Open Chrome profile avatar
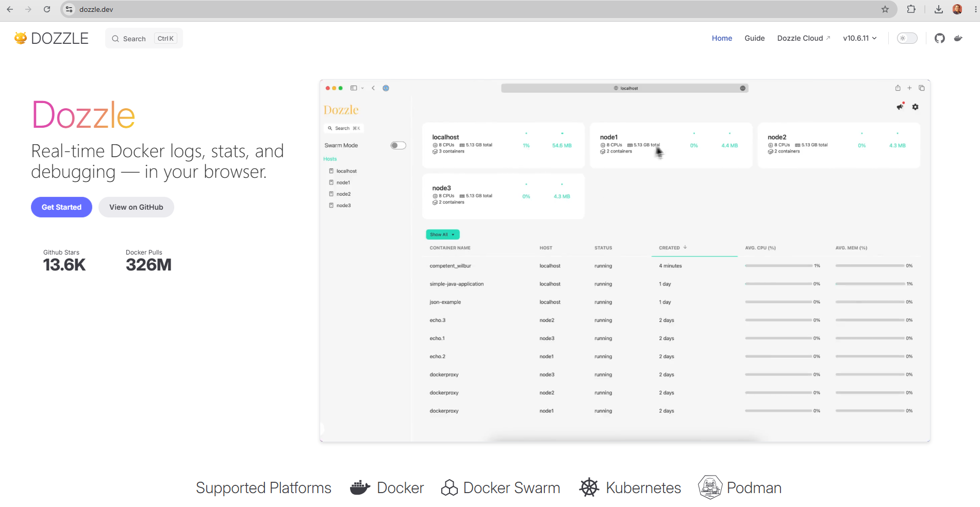 point(957,9)
